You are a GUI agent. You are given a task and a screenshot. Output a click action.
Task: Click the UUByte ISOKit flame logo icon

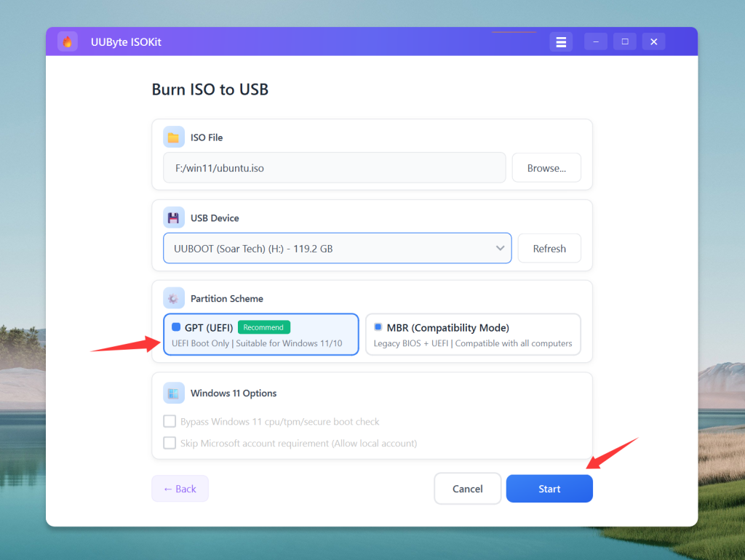(x=68, y=41)
